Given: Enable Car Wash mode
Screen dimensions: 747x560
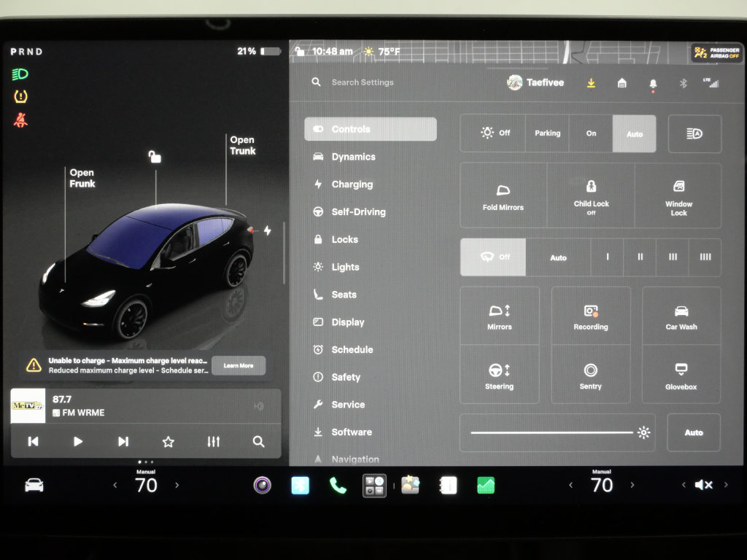Looking at the screenshot, I should [681, 316].
